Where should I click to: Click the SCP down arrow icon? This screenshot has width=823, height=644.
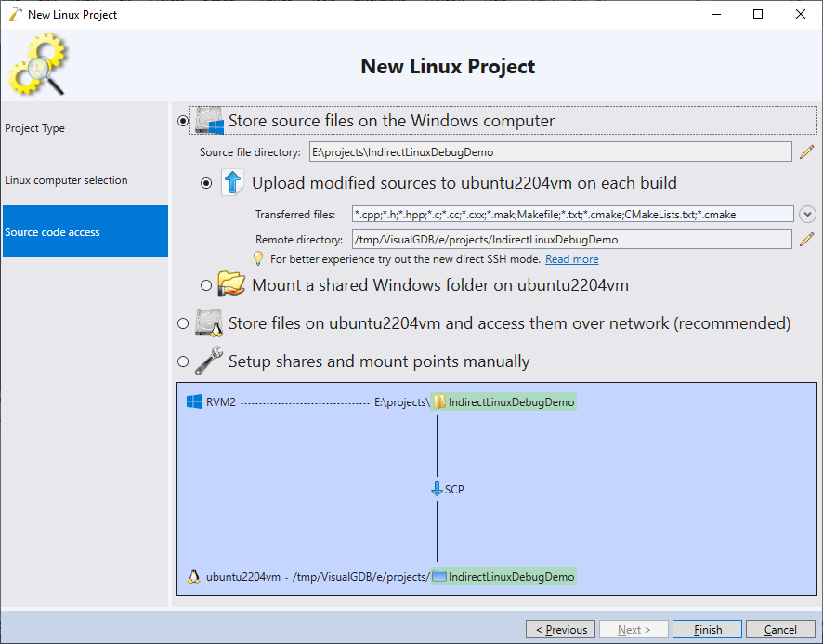coord(437,489)
